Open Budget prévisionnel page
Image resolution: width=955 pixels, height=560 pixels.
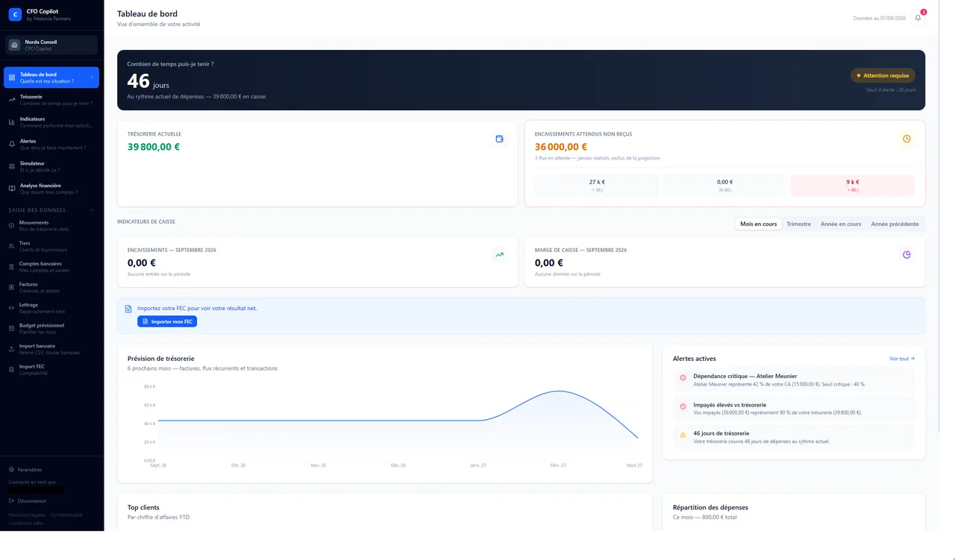tap(51, 328)
